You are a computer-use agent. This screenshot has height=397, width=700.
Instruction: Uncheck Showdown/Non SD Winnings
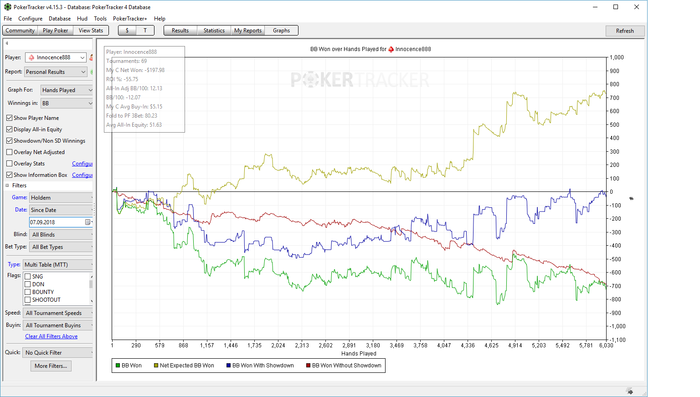pyautogui.click(x=9, y=141)
